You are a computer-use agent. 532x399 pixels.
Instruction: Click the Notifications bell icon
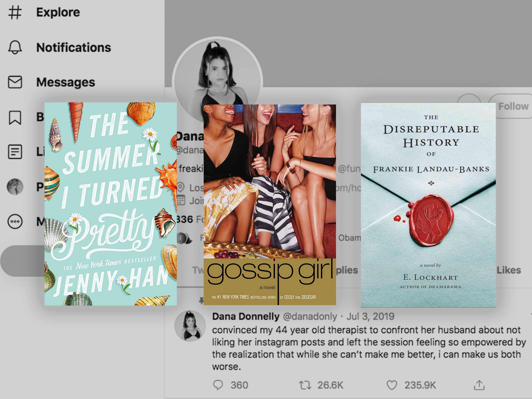coord(15,47)
